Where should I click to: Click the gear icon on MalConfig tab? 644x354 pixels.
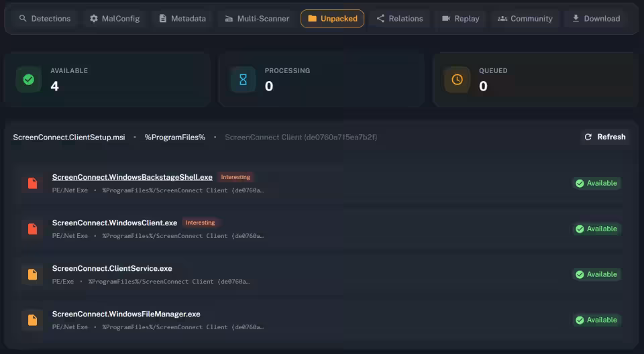tap(94, 19)
